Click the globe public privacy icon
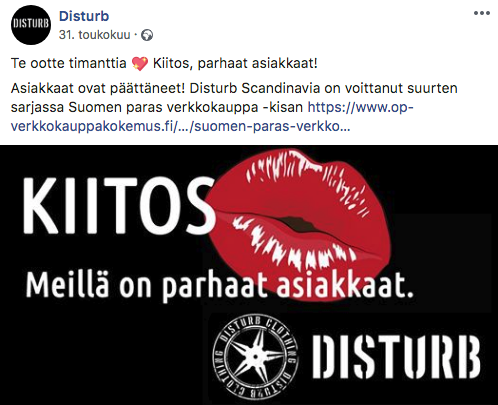The image size is (498, 405). (x=147, y=35)
